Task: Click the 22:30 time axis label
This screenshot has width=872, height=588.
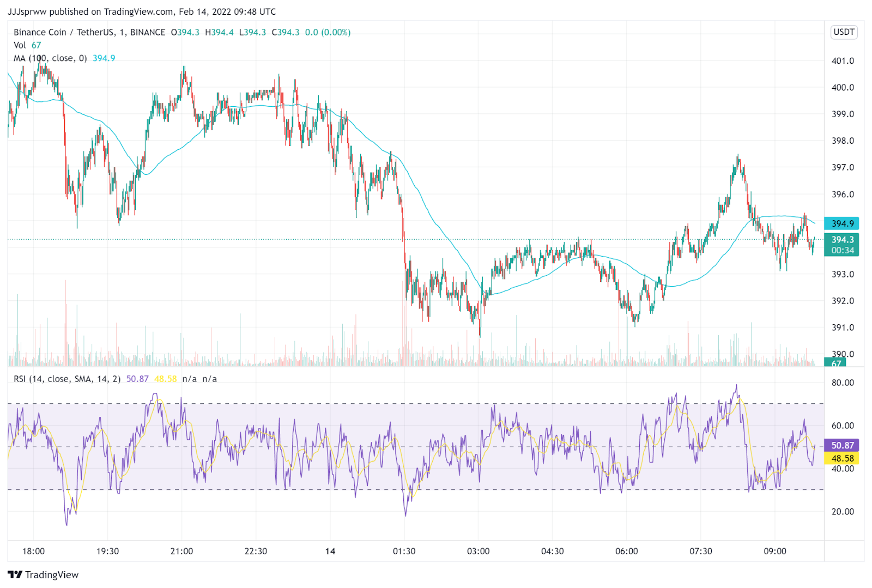Action: point(256,551)
